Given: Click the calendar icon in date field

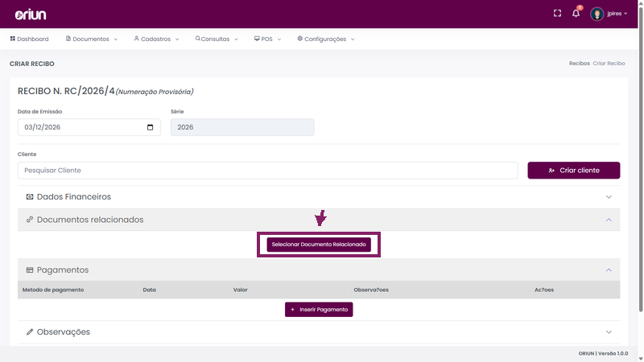Looking at the screenshot, I should (150, 127).
